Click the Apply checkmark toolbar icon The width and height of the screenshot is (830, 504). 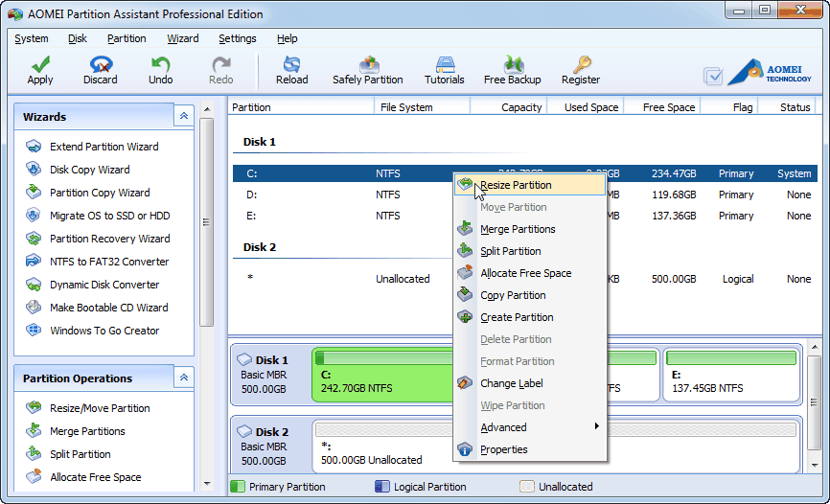(x=40, y=64)
